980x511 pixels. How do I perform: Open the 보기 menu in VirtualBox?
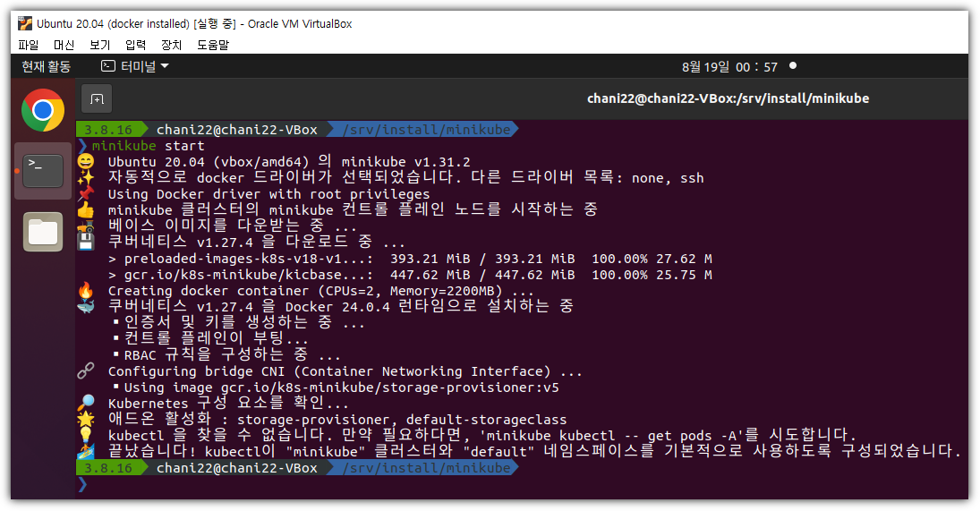(x=100, y=45)
